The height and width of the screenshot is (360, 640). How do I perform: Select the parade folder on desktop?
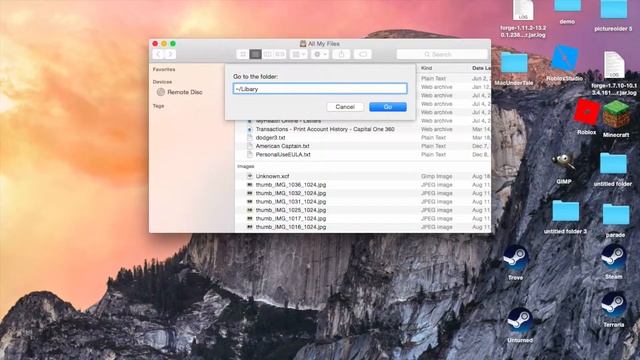pyautogui.click(x=616, y=221)
